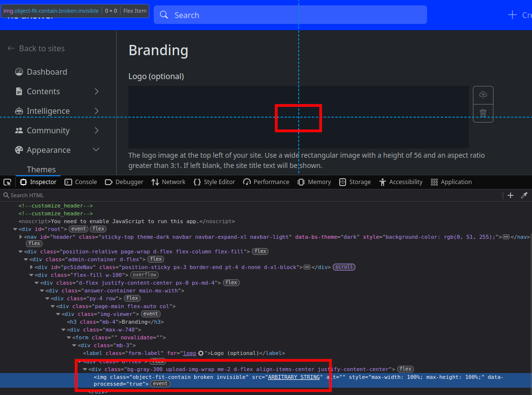Click the overflow badge on flex-fill div
The image size is (532, 395).
144,275
